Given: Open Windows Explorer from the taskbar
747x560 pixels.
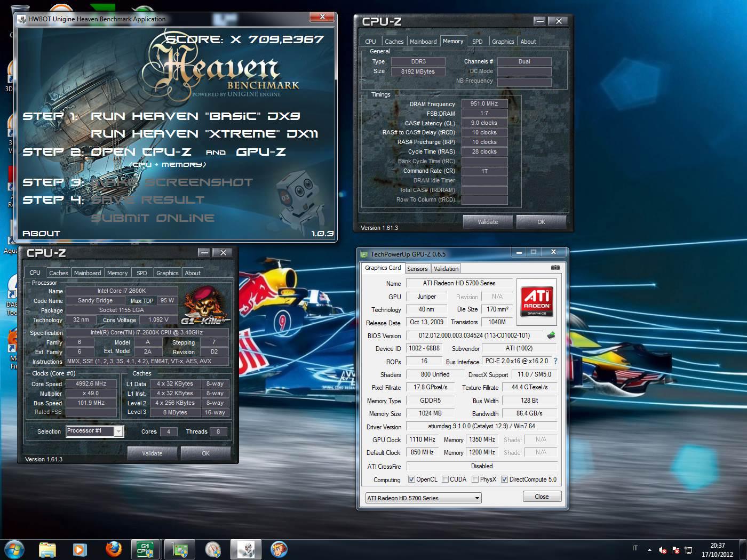Looking at the screenshot, I should click(x=47, y=549).
